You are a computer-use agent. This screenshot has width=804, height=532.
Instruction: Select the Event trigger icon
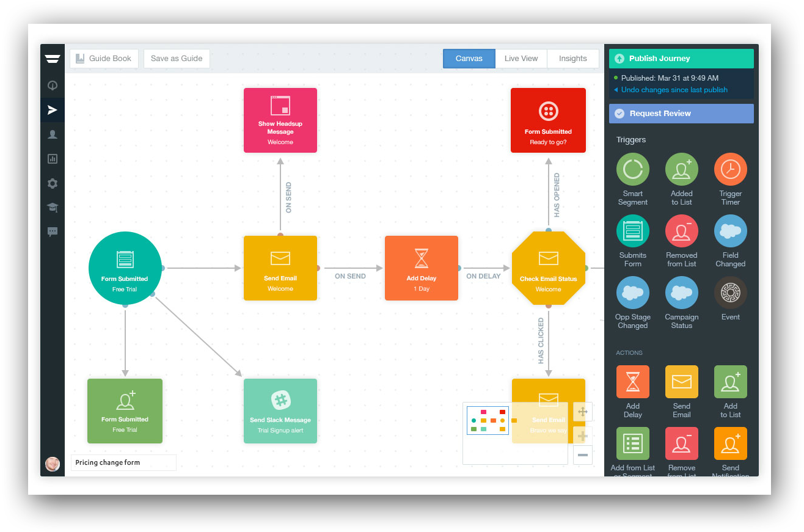(731, 293)
